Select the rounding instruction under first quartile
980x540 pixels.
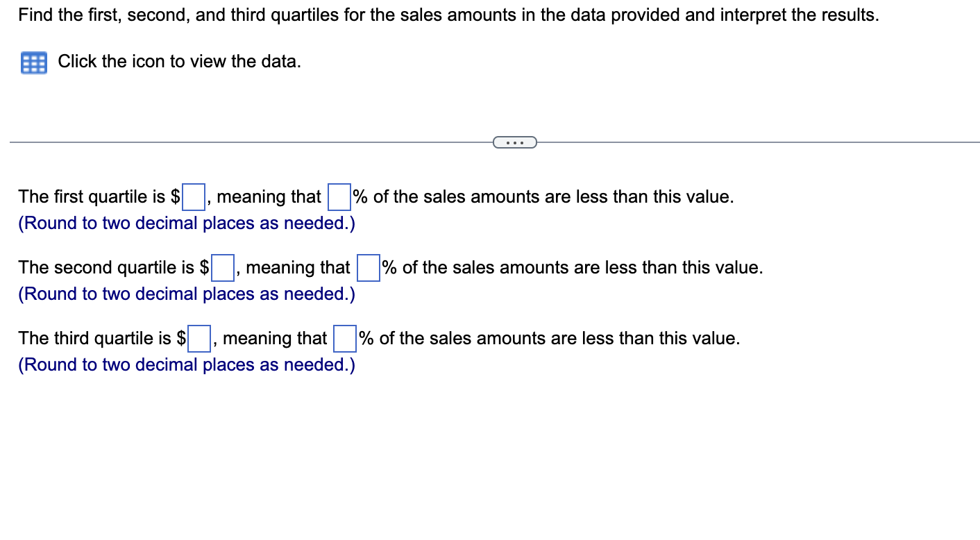click(186, 223)
